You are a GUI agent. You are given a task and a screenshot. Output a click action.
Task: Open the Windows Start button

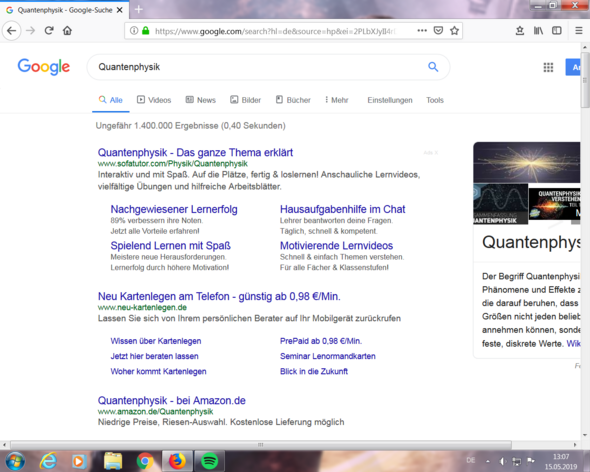pos(15,461)
